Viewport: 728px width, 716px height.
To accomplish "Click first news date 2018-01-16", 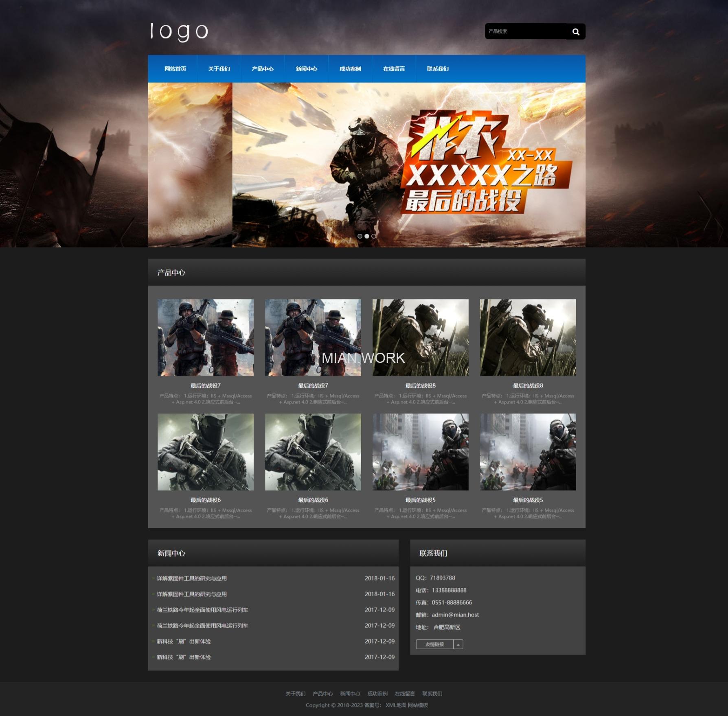I will (379, 578).
